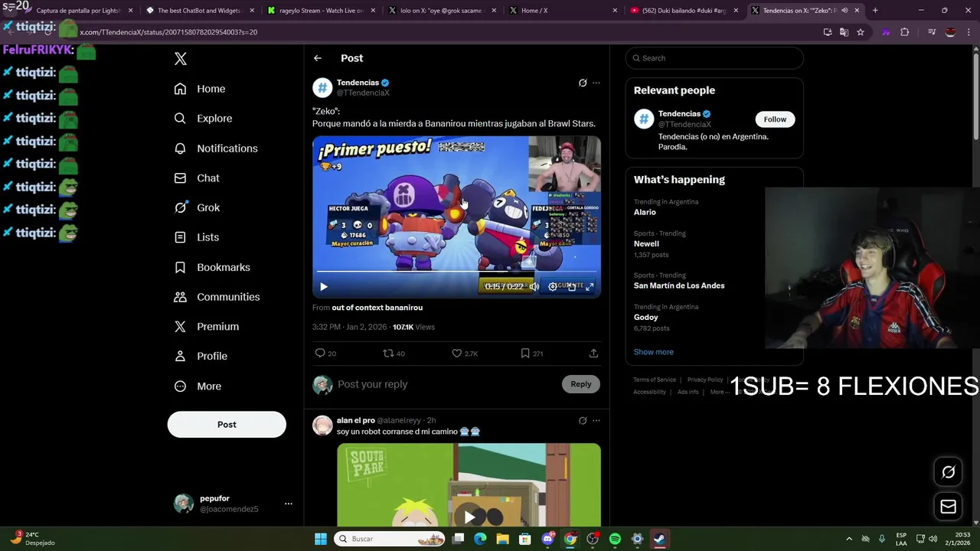Click Grok explain icon on Tendencias post
This screenshot has width=980, height=551.
583,83
